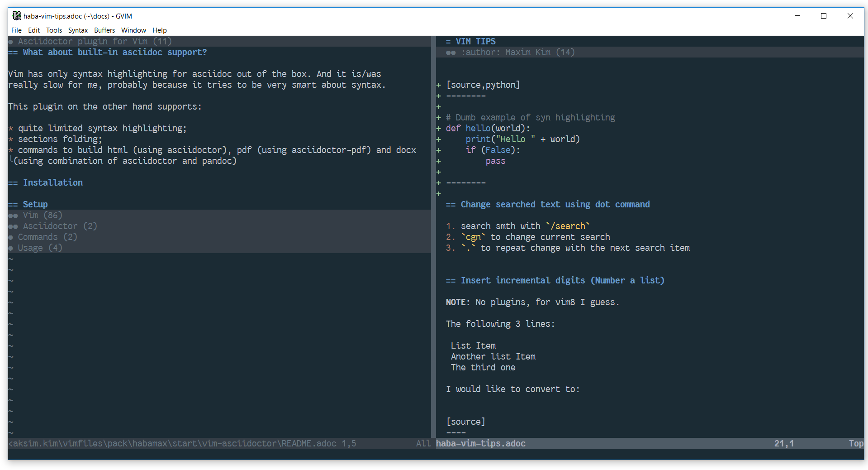Click heading 'Insert incremental digits (Number a list)'
The width and height of the screenshot is (868, 470).
[563, 280]
